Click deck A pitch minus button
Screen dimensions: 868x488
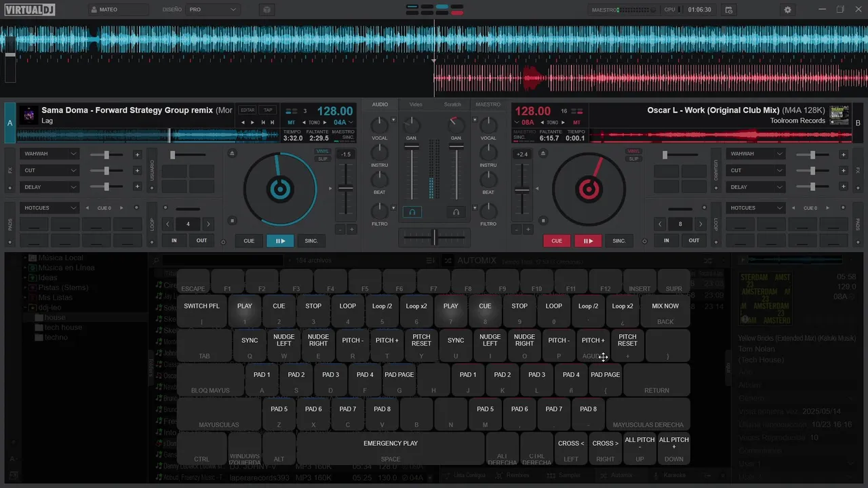point(340,230)
